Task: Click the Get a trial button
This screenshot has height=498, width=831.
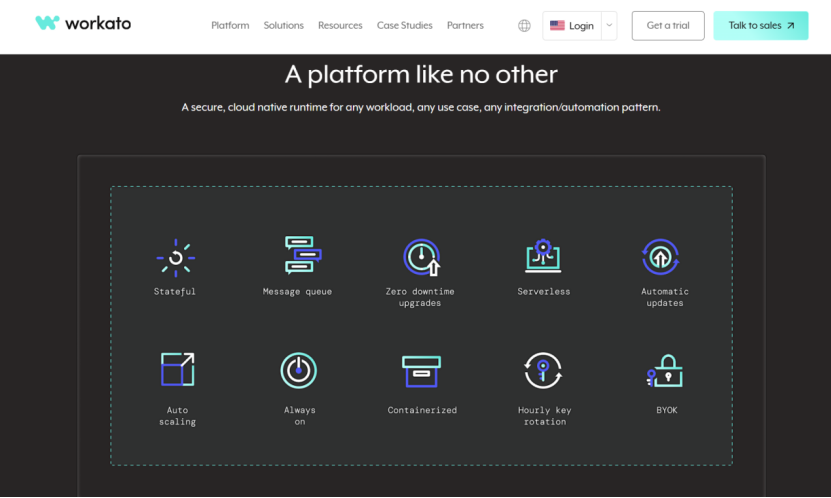Action: (667, 26)
